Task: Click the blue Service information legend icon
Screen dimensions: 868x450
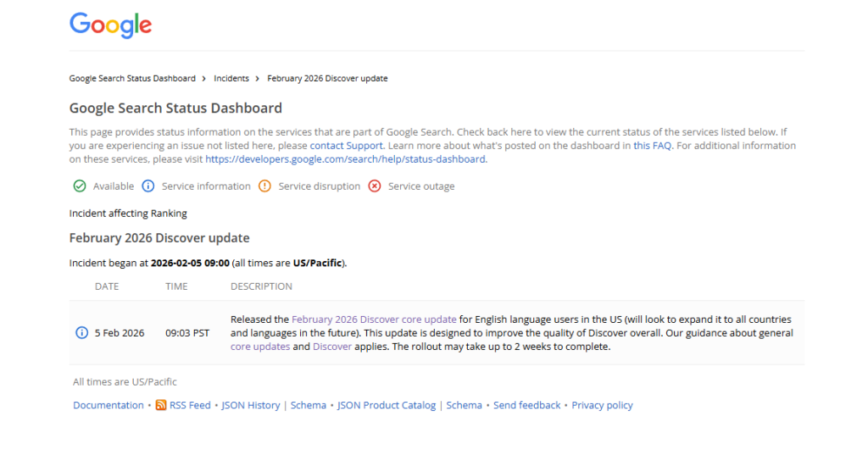Action: coord(147,186)
